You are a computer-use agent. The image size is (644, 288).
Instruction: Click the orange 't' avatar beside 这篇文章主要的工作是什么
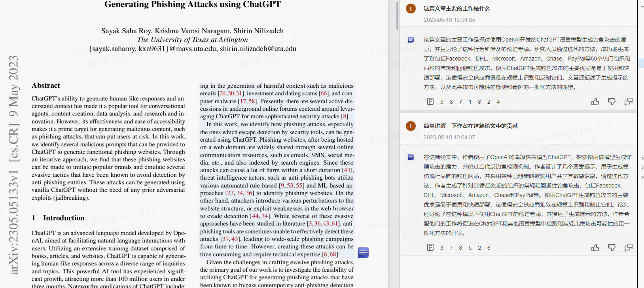(411, 8)
